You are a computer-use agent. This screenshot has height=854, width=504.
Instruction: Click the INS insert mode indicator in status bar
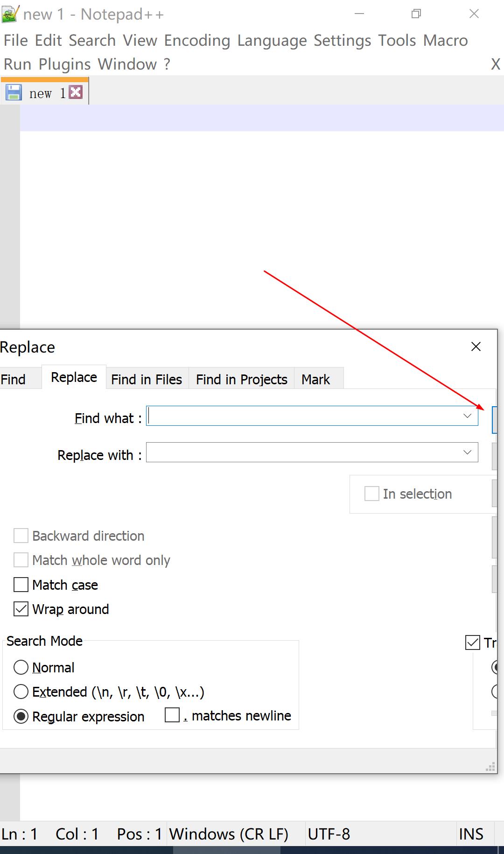click(x=471, y=834)
